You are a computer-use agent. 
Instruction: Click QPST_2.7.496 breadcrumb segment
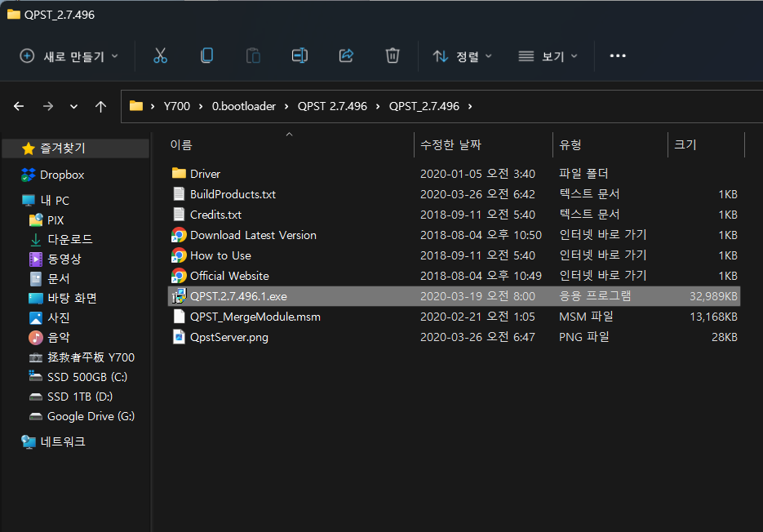coord(424,106)
